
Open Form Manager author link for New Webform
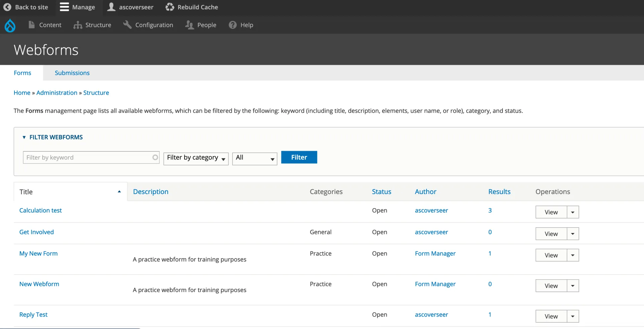pyautogui.click(x=435, y=284)
